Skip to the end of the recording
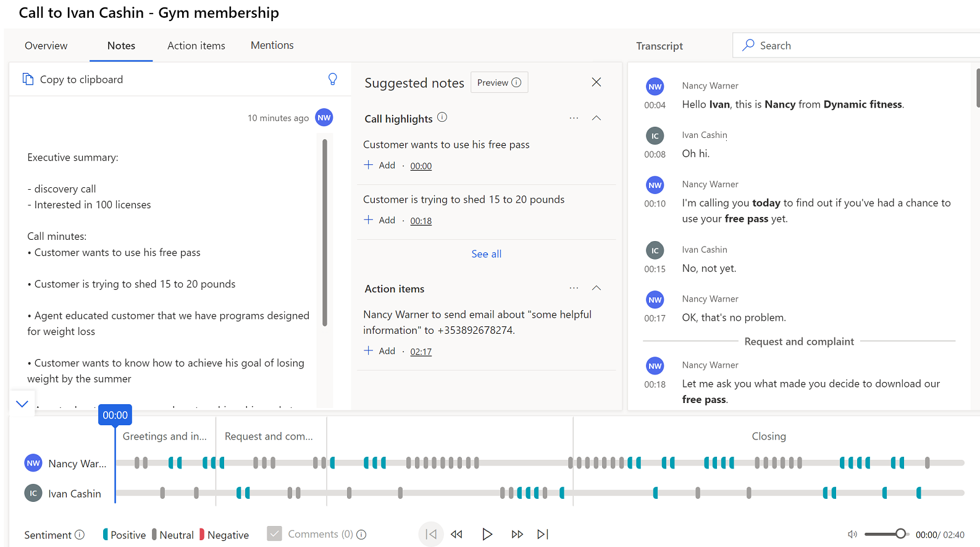The image size is (980, 547). [543, 534]
